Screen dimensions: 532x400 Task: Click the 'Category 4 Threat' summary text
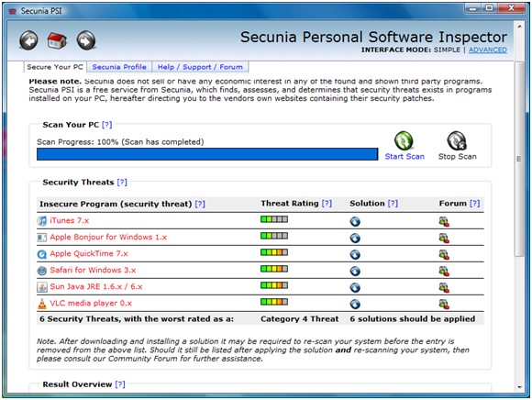click(300, 319)
